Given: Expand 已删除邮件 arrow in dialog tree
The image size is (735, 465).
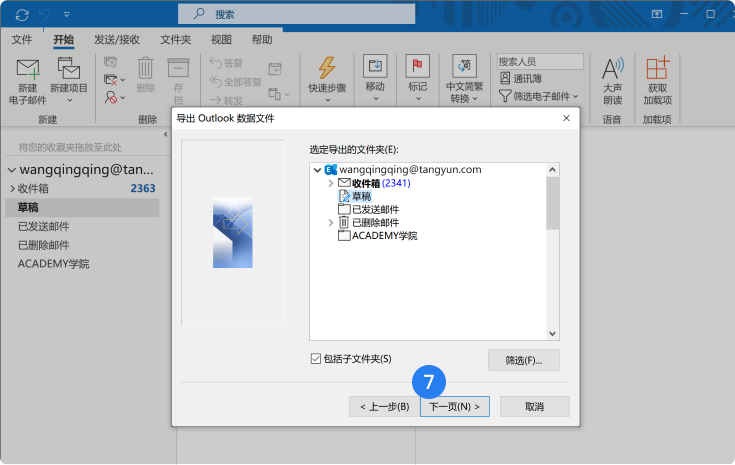Looking at the screenshot, I should click(330, 223).
